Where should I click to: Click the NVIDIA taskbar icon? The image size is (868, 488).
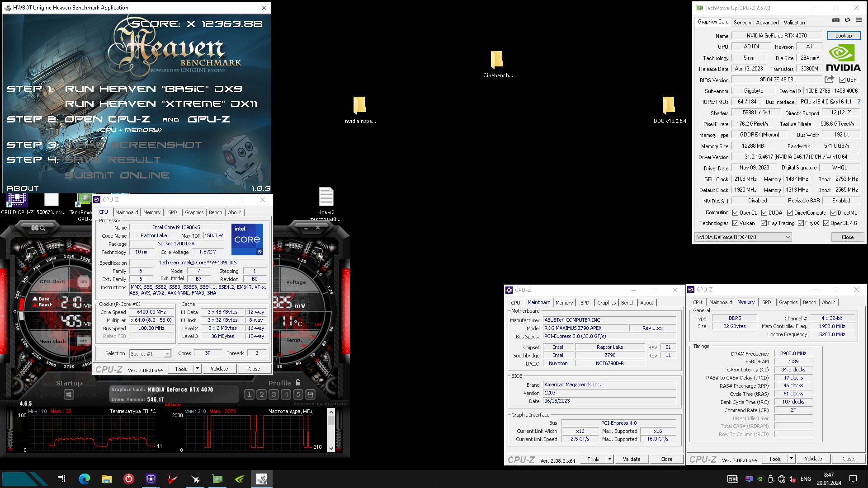[240, 479]
